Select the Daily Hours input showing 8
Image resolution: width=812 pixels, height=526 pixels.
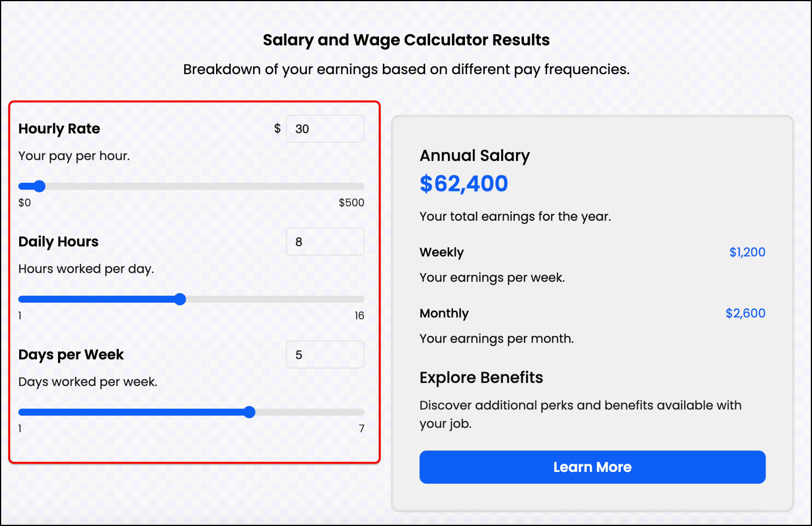click(x=324, y=242)
